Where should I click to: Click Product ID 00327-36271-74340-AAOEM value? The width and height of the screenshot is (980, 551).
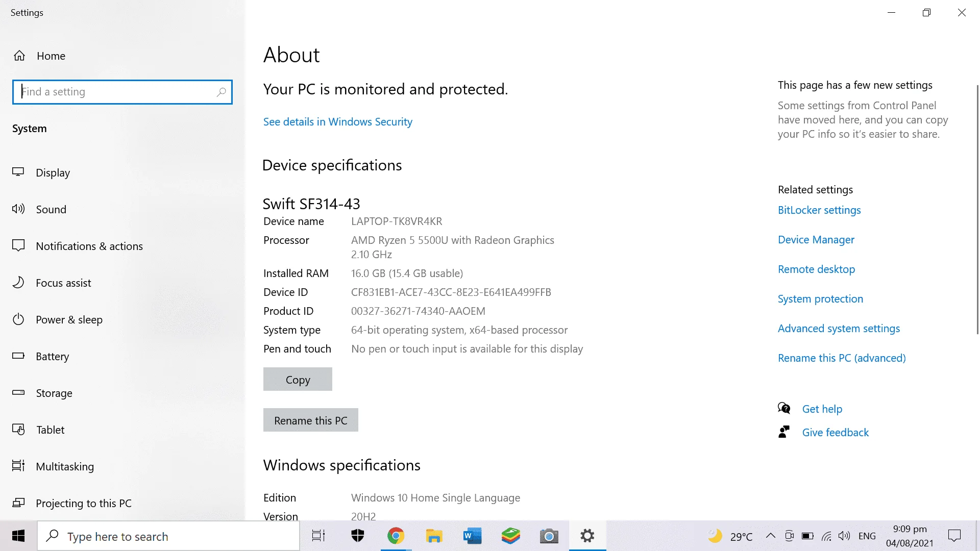(418, 311)
